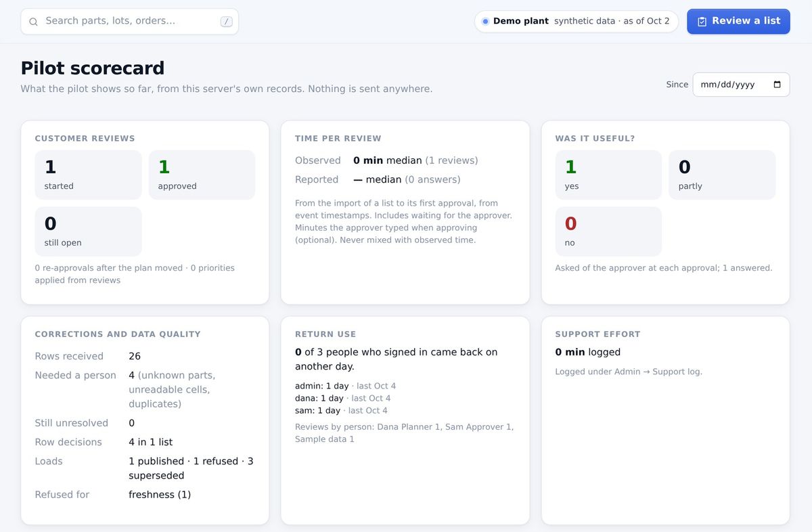This screenshot has height=532, width=812.
Task: Click the Demo plant status pill
Action: point(577,21)
